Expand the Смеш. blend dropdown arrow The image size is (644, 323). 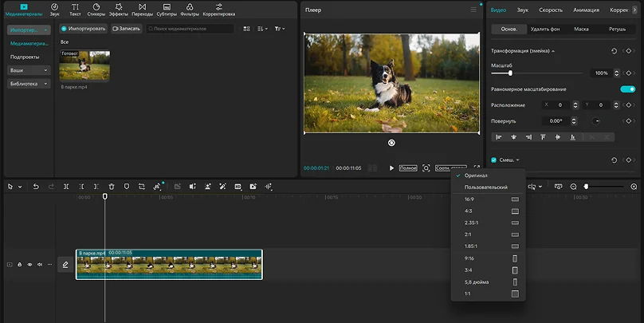click(517, 160)
